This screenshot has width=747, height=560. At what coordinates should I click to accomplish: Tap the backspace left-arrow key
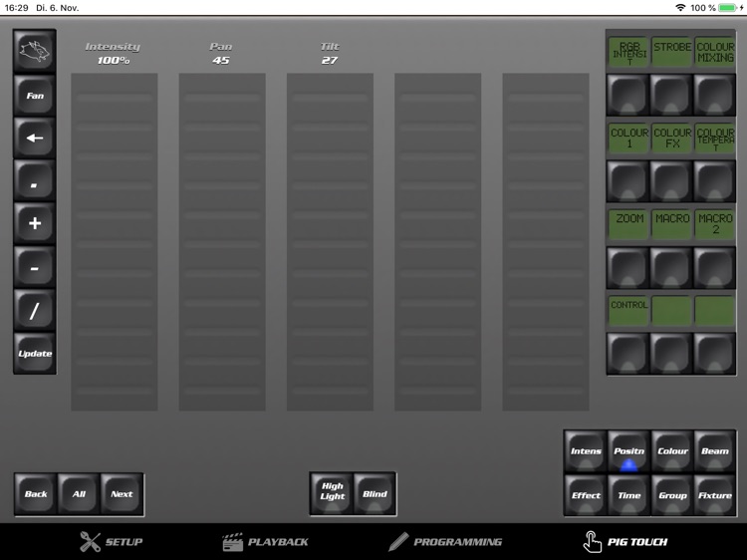point(34,139)
